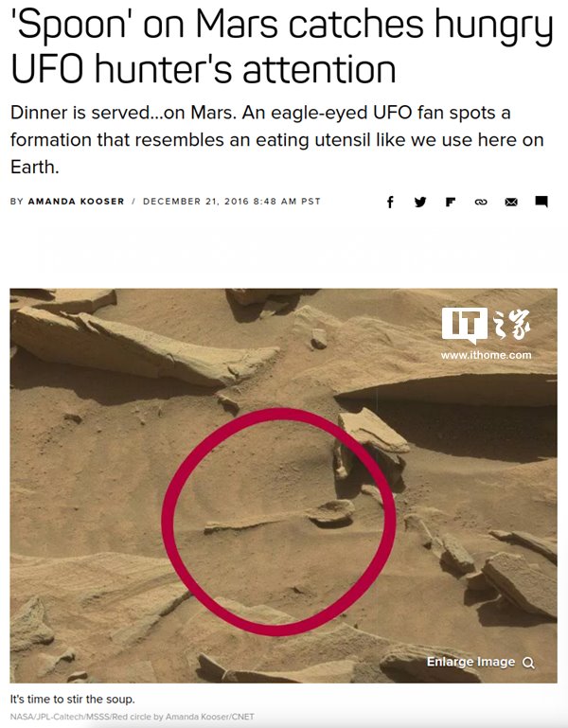Click the Chinese characters in the ithome watermark

click(511, 324)
